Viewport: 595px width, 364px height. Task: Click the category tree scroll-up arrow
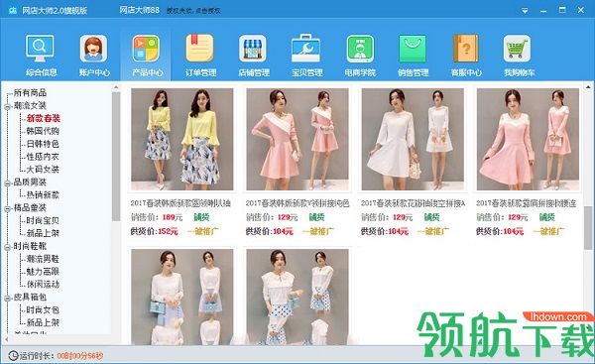(x=116, y=87)
